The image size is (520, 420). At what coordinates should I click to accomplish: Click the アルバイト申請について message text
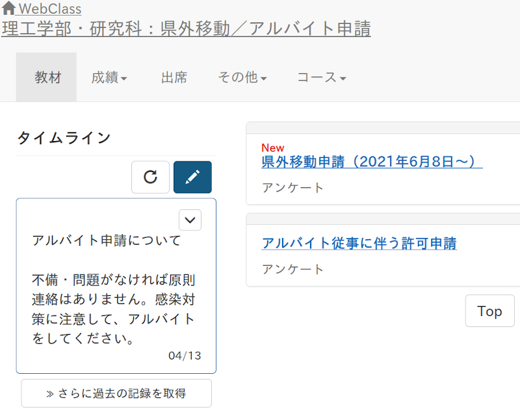107,240
